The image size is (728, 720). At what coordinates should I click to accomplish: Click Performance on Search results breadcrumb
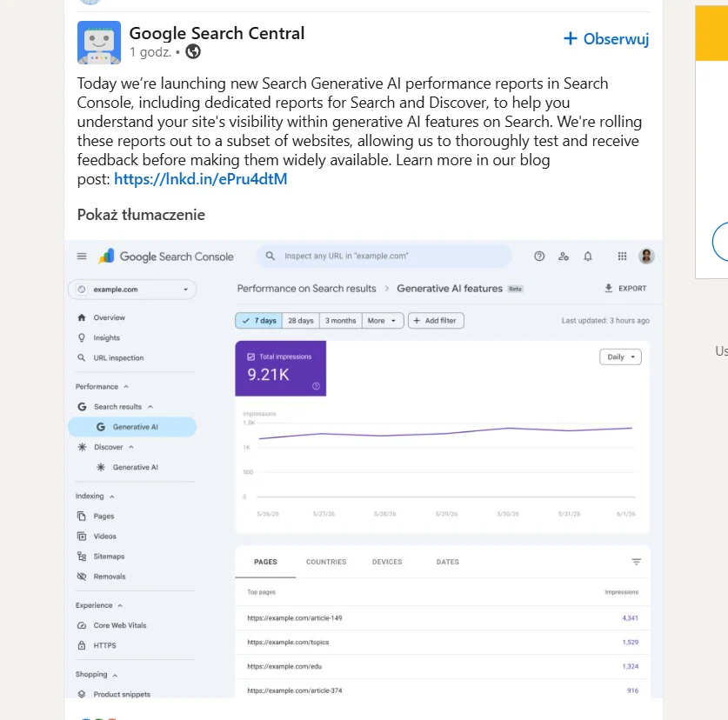[306, 289]
